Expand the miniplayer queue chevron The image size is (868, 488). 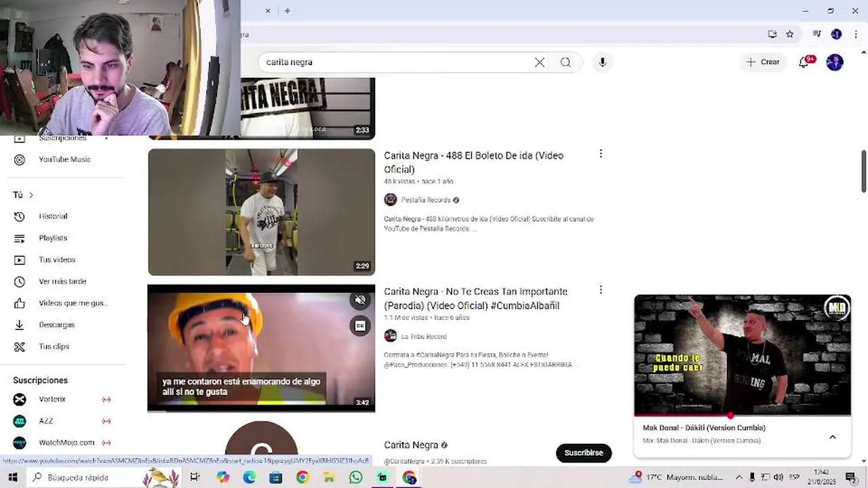pyautogui.click(x=833, y=437)
